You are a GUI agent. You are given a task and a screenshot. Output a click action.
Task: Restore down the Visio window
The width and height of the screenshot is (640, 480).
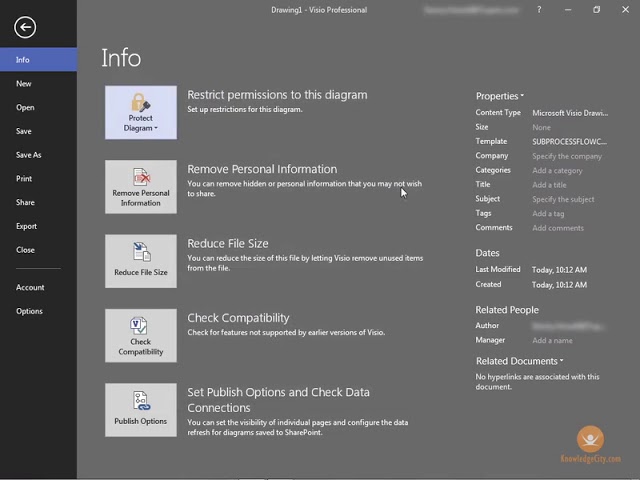point(596,9)
